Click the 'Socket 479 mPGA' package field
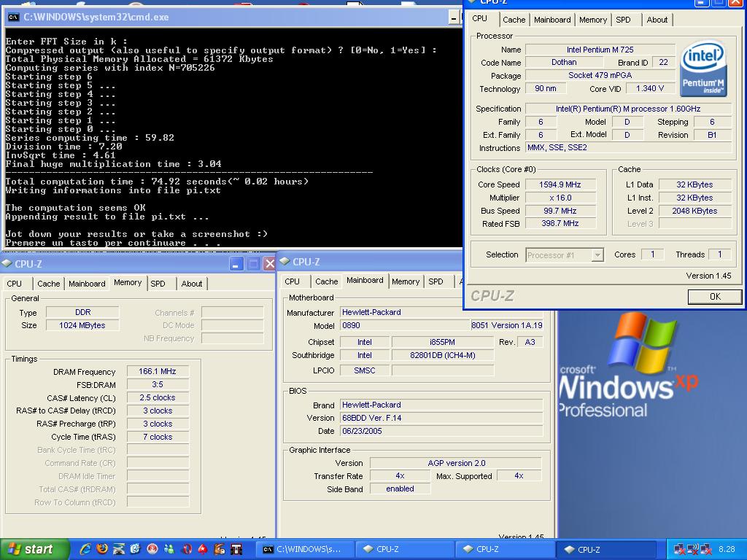This screenshot has height=560, width=747. pos(600,75)
